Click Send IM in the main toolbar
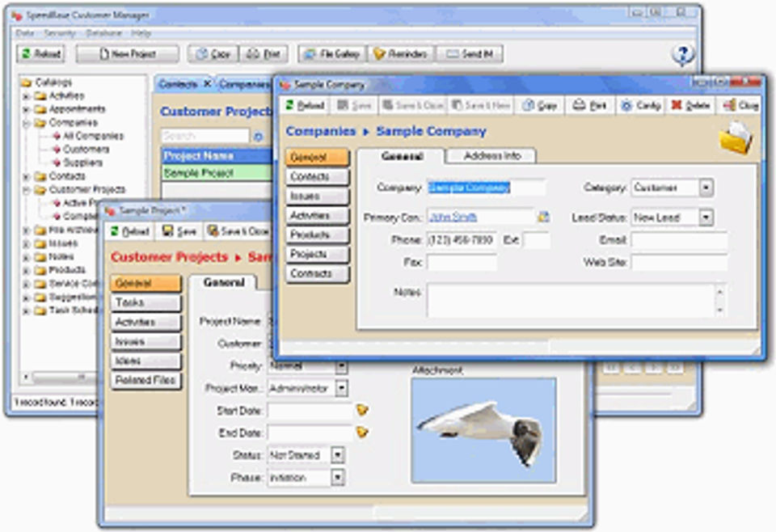Screen dimensions: 776x532 click(470, 54)
